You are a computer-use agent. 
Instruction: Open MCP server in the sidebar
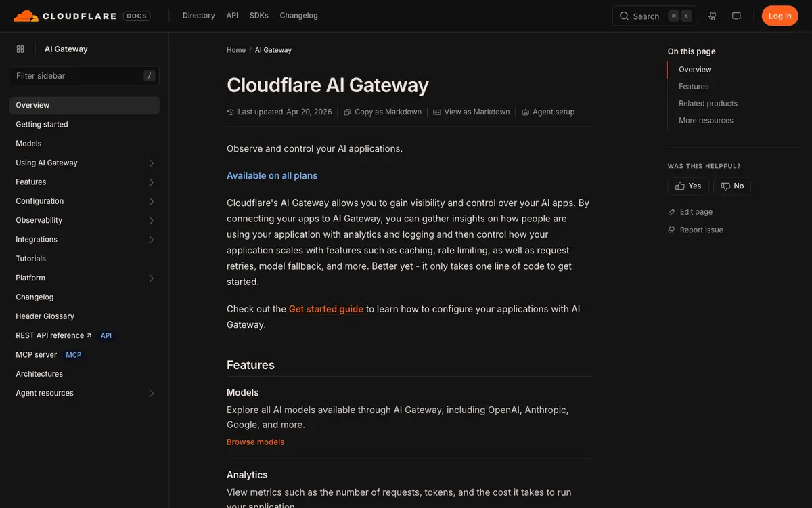37,355
